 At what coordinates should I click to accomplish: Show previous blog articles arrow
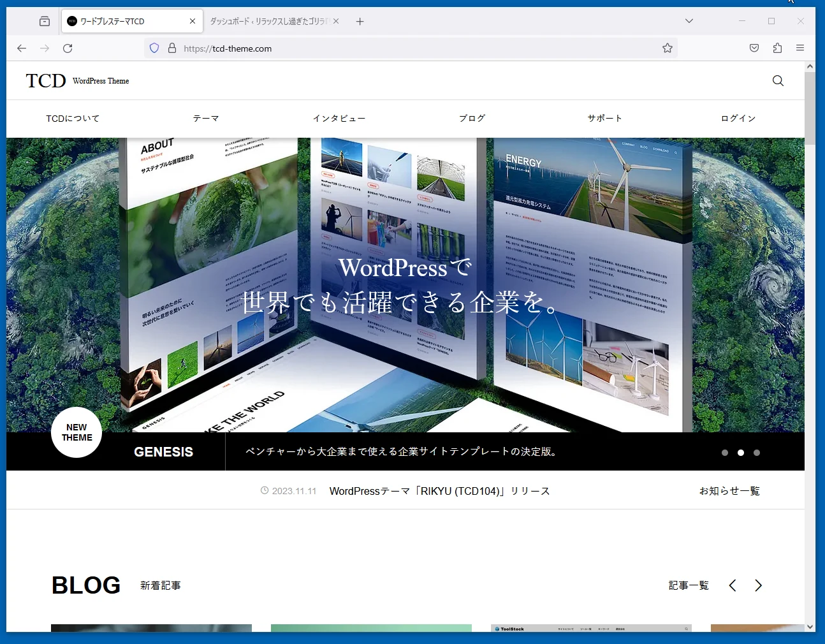point(733,585)
